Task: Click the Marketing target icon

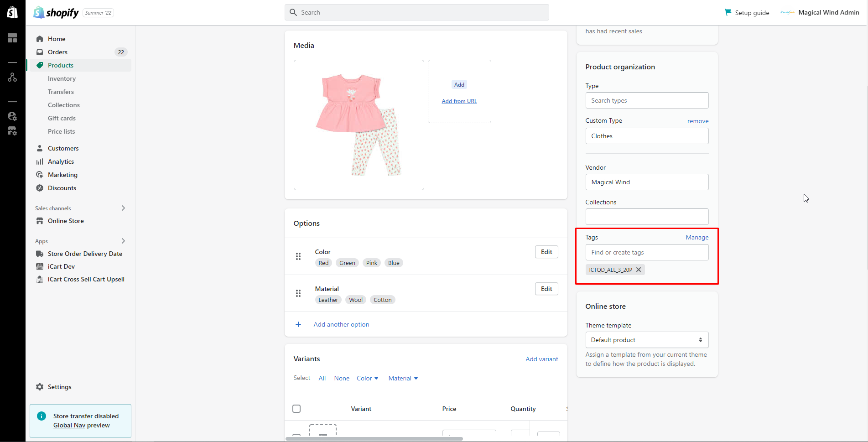Action: pyautogui.click(x=40, y=175)
